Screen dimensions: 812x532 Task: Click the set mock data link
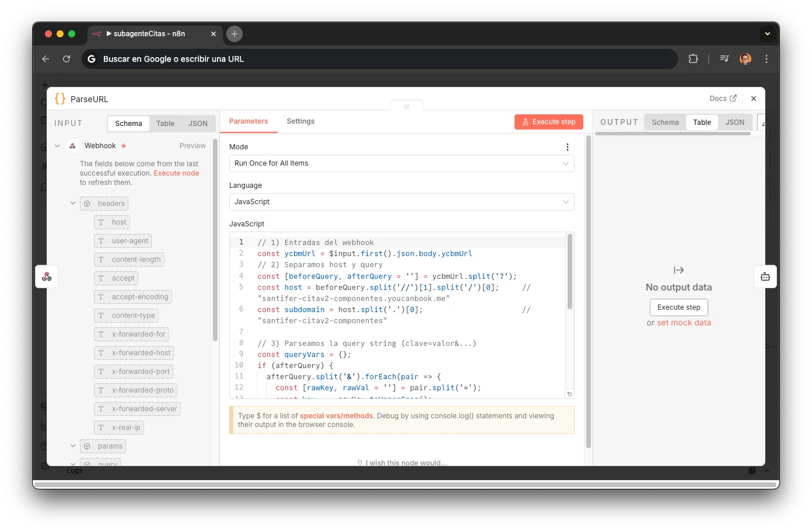[684, 323]
